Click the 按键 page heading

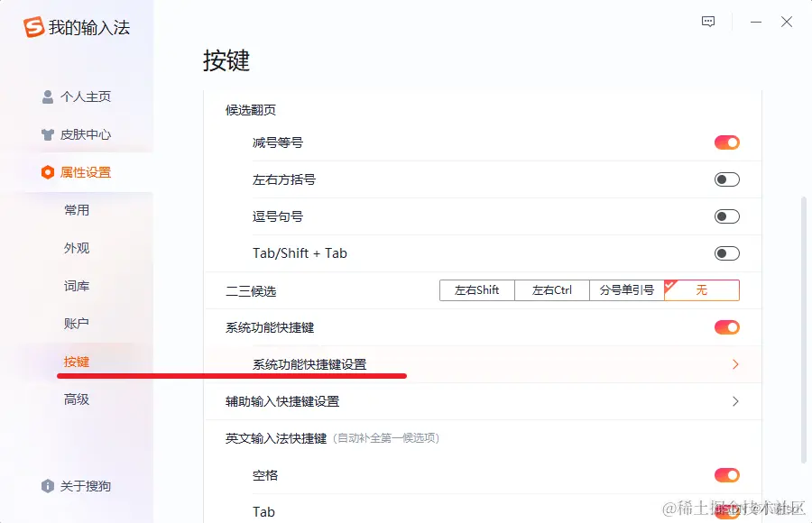point(226,60)
